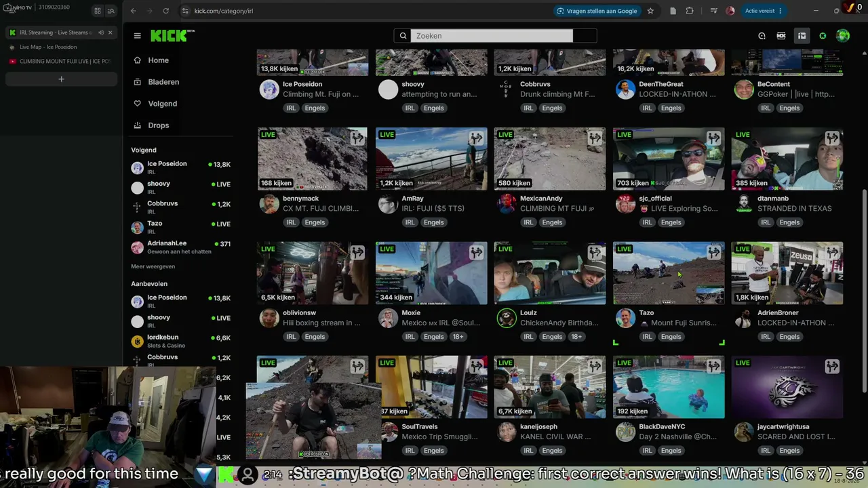Open the Kick sidebar hamburger menu

pos(137,36)
